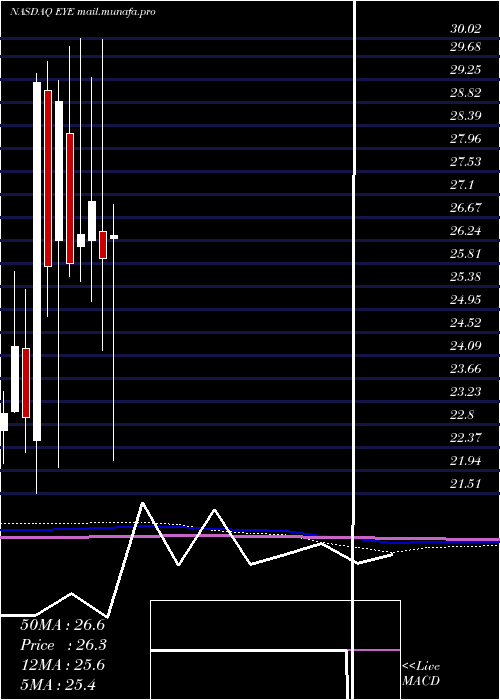The image size is (500, 700).
Task: Click the 21.94 price level
Action: click(x=466, y=460)
